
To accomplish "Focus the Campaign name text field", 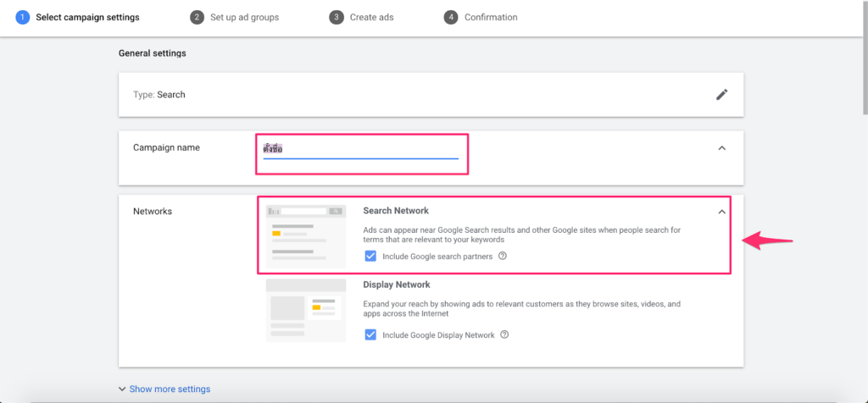I will [x=361, y=149].
